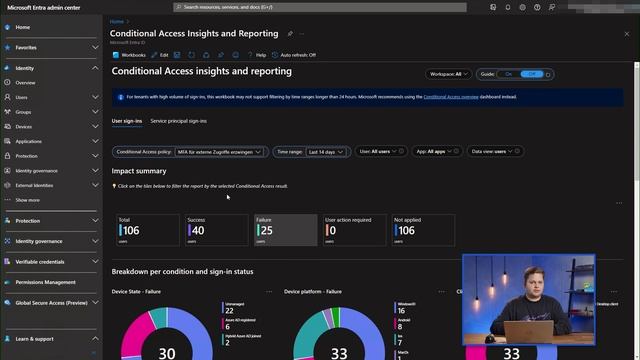Switch to Service principal sign-ins tab
Image resolution: width=640 pixels, height=360 pixels.
[178, 121]
